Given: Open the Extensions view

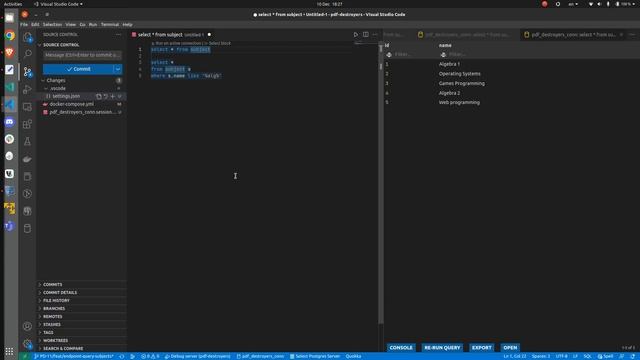Looking at the screenshot, I should (x=27, y=124).
